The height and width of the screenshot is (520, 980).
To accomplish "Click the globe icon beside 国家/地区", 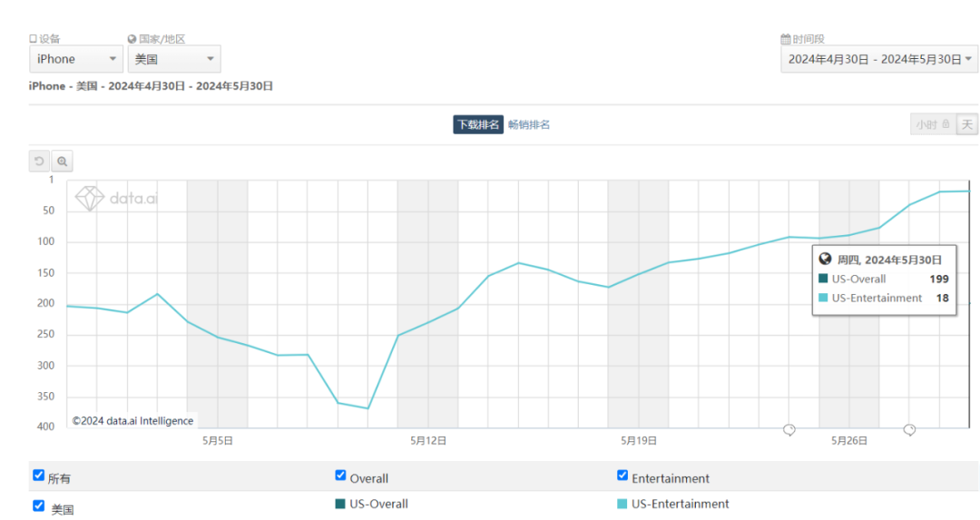I will pyautogui.click(x=132, y=39).
